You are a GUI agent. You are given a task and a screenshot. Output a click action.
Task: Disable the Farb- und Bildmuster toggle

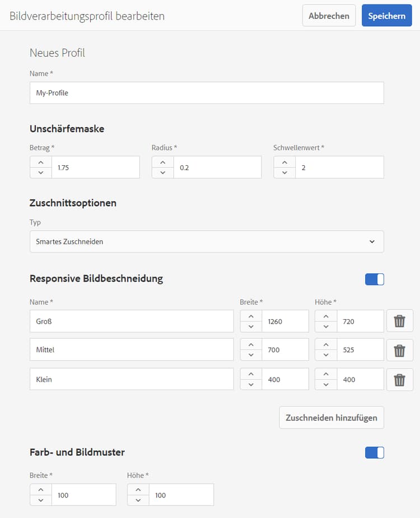tap(374, 452)
